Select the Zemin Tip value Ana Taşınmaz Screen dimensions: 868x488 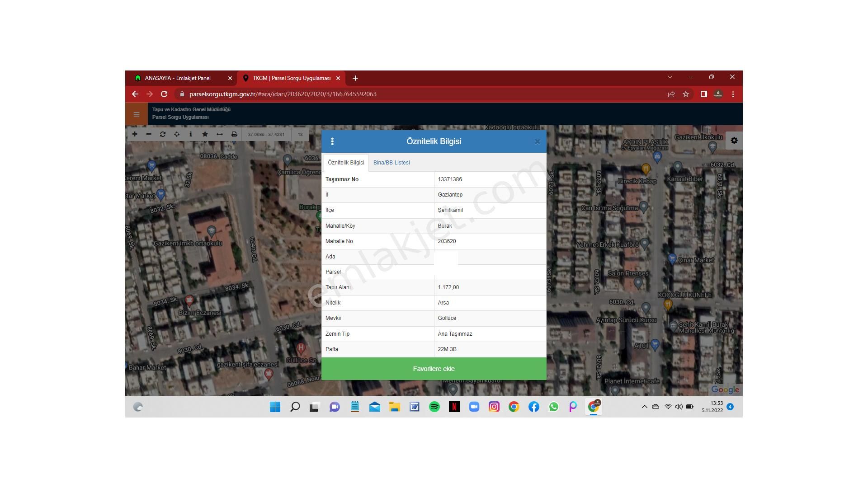pyautogui.click(x=455, y=334)
